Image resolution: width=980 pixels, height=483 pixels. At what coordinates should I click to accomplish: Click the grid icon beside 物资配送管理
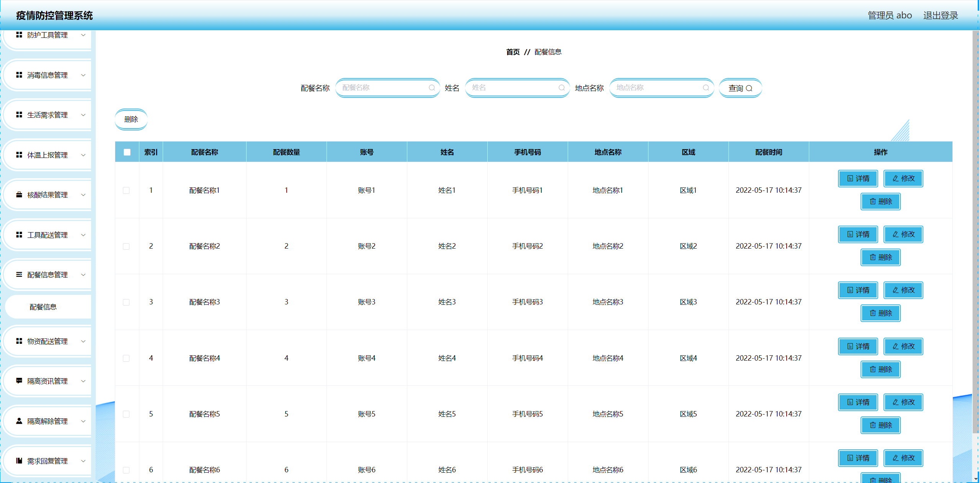(x=19, y=341)
